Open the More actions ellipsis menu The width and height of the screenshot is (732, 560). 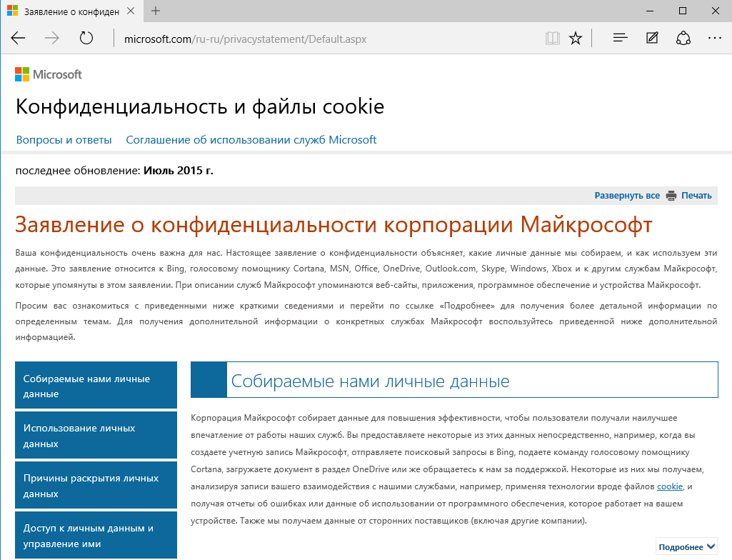tap(715, 39)
